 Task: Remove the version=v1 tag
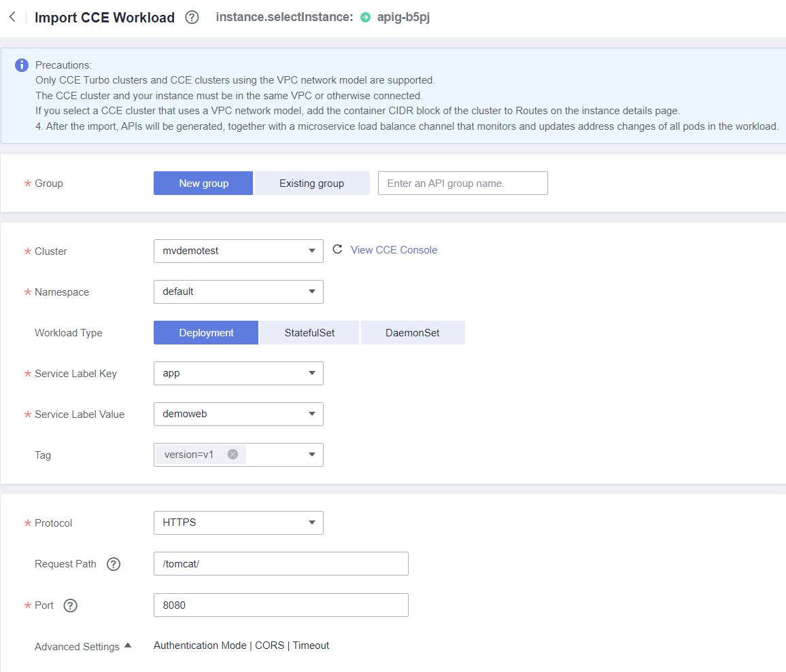(x=233, y=454)
